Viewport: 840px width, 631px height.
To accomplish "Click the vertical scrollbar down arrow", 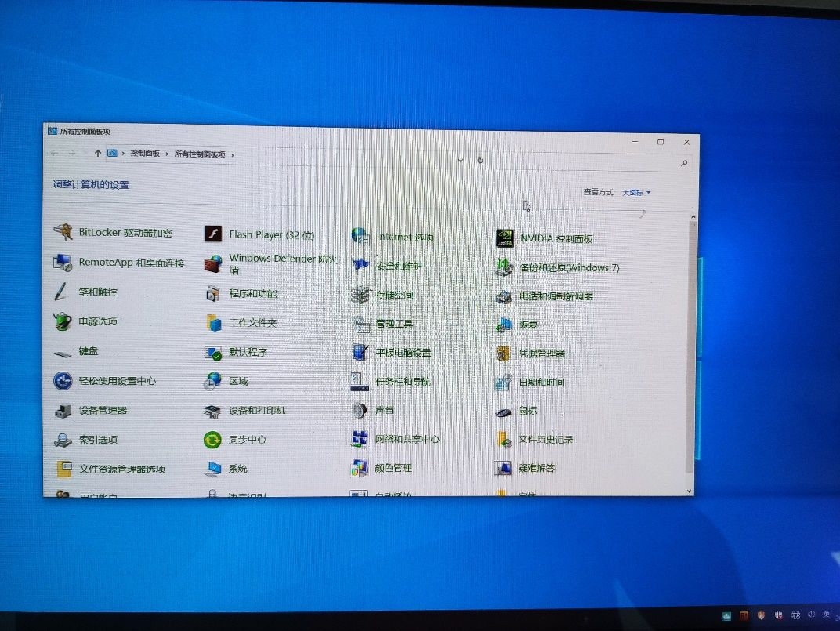I will 690,491.
